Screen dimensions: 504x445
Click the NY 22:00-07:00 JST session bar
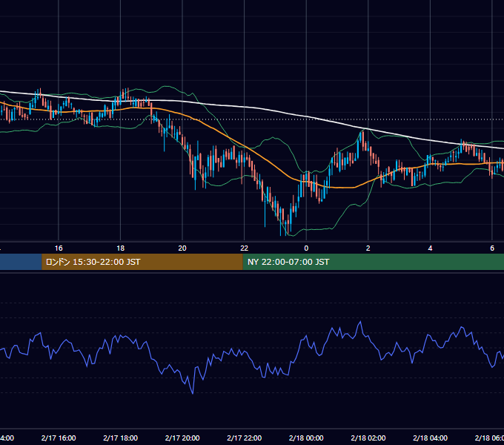[x=373, y=262]
